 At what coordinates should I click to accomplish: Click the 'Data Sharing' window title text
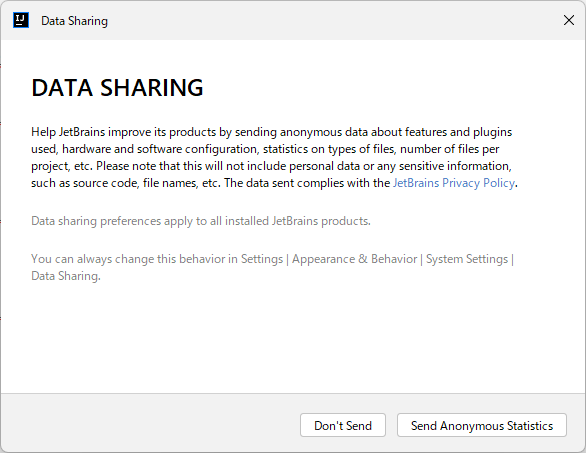tap(74, 21)
